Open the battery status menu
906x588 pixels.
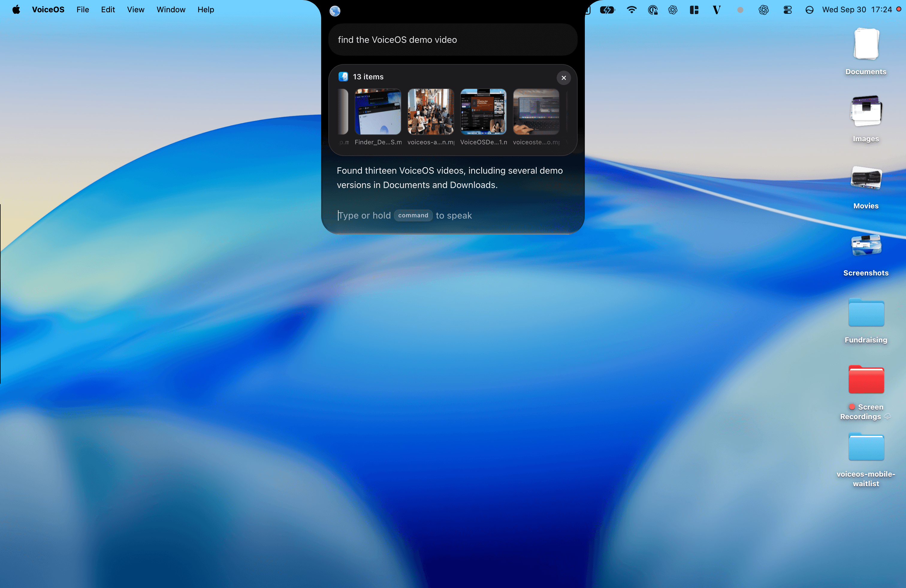[607, 10]
